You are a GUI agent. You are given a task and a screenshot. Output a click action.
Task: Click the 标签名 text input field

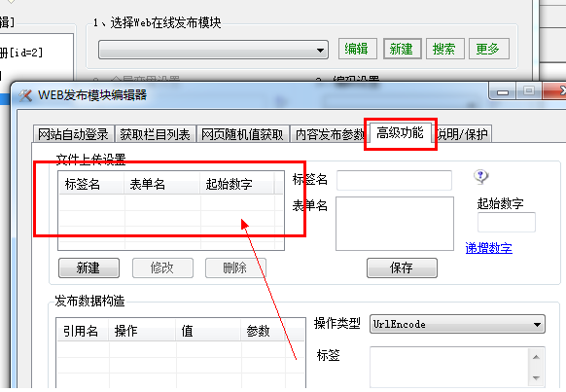pyautogui.click(x=394, y=180)
